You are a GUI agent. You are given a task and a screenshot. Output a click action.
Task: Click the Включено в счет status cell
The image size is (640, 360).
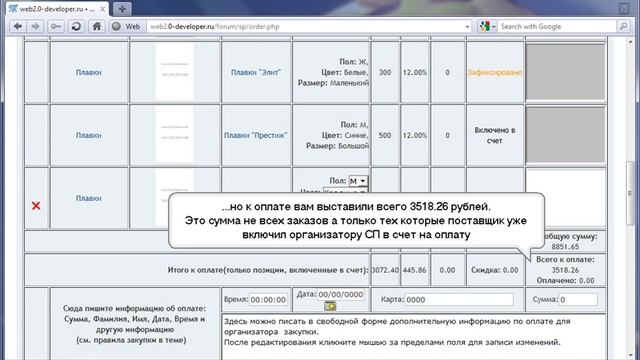[x=495, y=135]
